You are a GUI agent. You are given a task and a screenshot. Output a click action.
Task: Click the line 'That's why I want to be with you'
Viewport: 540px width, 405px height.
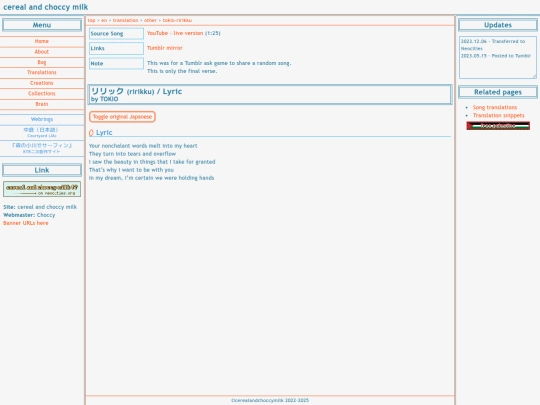click(131, 170)
